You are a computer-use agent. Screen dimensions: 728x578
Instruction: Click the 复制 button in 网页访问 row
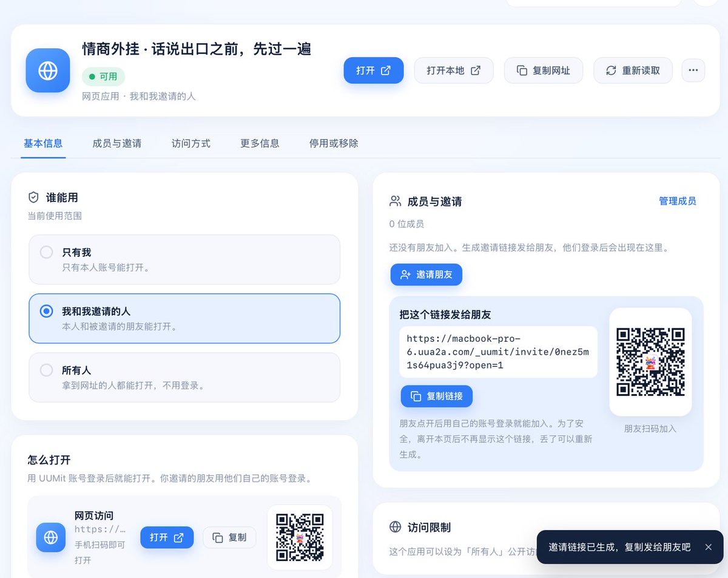coord(229,537)
